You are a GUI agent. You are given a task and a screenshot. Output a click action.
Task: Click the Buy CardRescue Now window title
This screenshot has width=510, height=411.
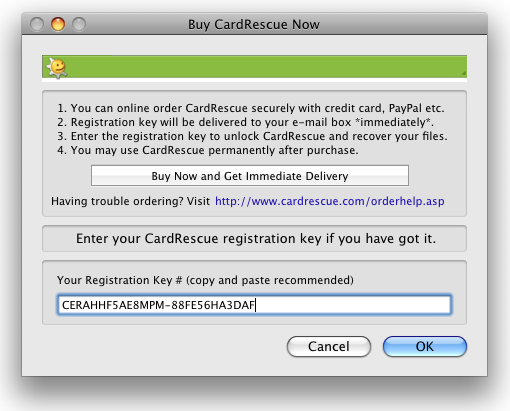[x=254, y=24]
